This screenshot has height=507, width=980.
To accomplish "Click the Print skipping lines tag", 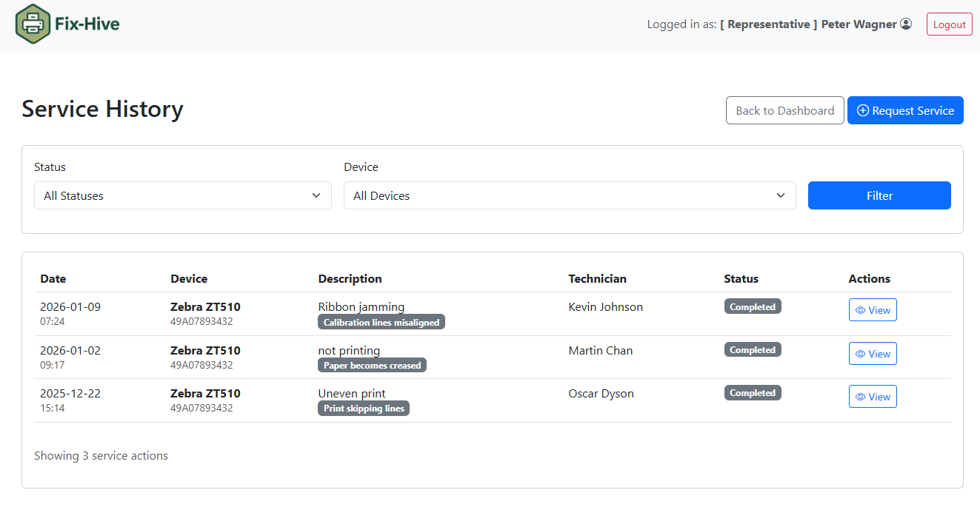I will pyautogui.click(x=364, y=409).
